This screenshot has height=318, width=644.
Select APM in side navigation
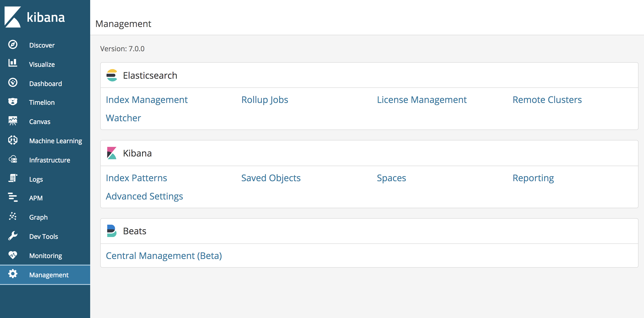[36, 198]
